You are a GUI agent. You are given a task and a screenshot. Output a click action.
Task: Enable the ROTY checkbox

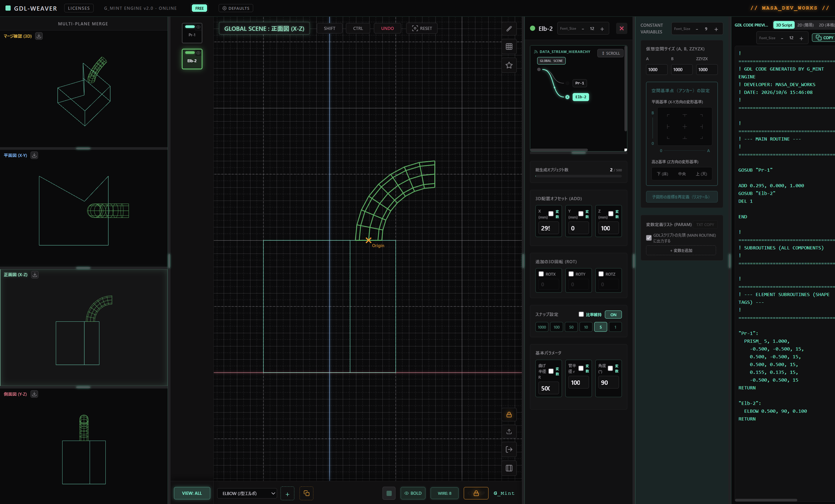click(571, 274)
